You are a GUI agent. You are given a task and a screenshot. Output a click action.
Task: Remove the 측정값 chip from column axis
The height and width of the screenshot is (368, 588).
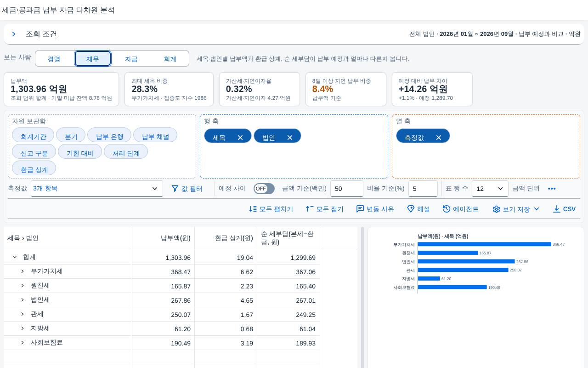(439, 138)
